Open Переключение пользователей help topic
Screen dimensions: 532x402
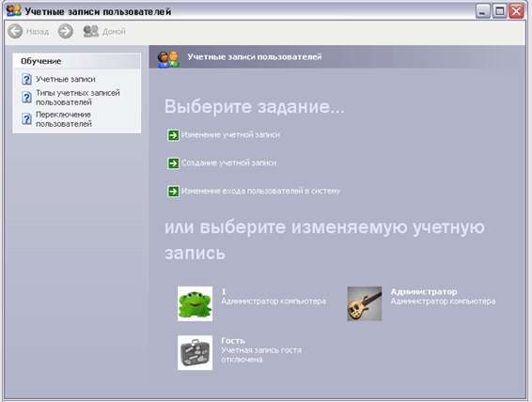[x=64, y=119]
